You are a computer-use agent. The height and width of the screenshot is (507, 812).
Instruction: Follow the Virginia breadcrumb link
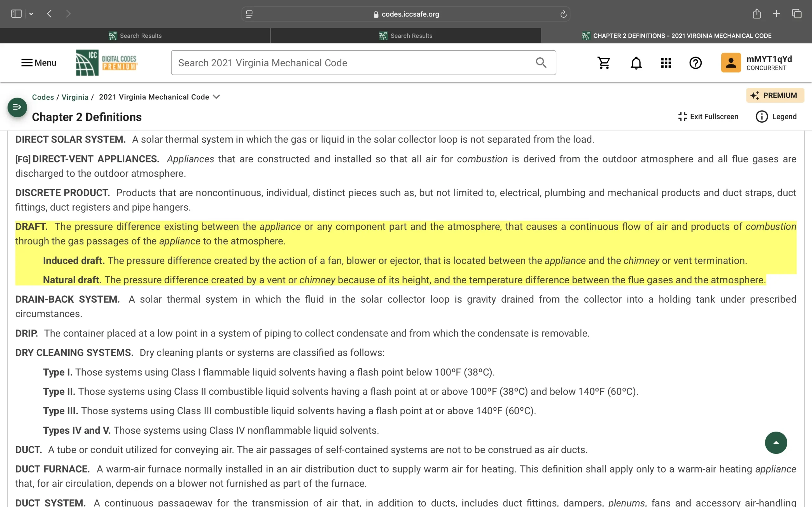pos(75,97)
